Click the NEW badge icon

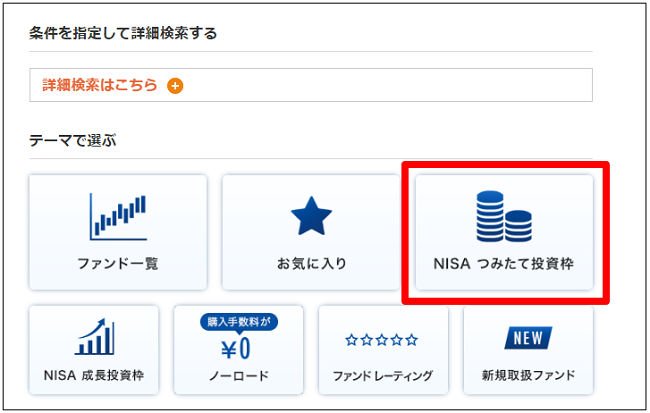click(528, 338)
